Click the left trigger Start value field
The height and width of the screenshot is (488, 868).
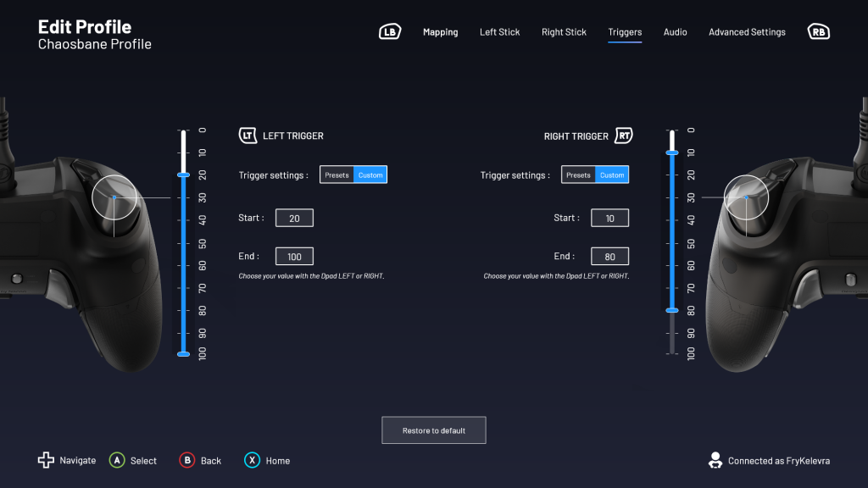click(294, 218)
